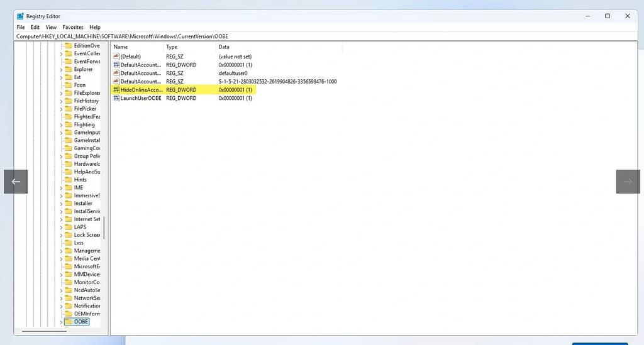The height and width of the screenshot is (345, 644).
Task: Click the Hardwarel folder icon
Action: tap(68, 163)
